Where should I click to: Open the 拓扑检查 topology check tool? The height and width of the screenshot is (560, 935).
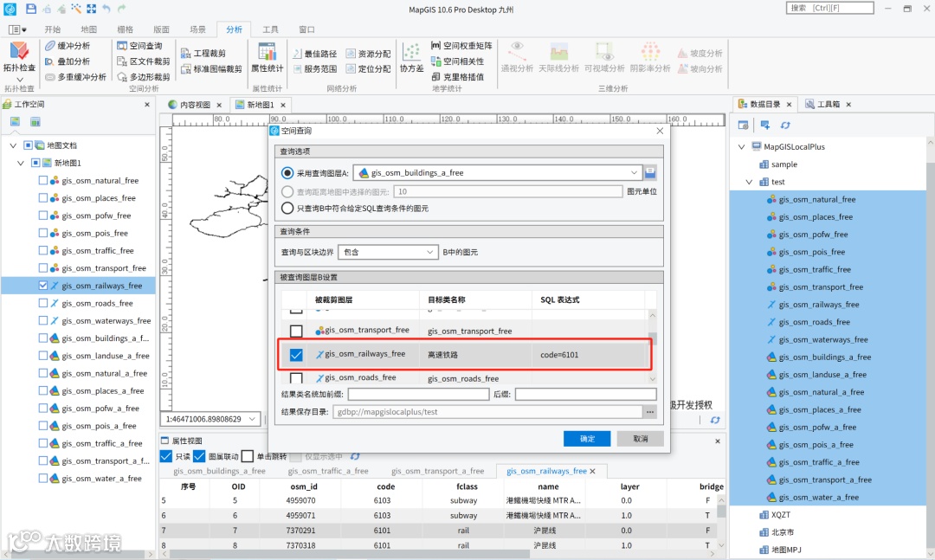coord(19,56)
